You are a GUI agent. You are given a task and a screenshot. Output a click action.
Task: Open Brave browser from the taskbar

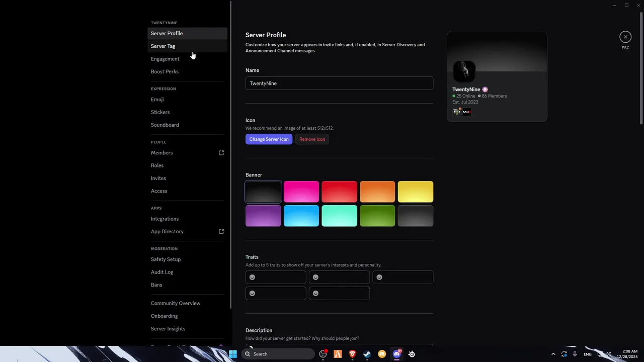(x=353, y=354)
